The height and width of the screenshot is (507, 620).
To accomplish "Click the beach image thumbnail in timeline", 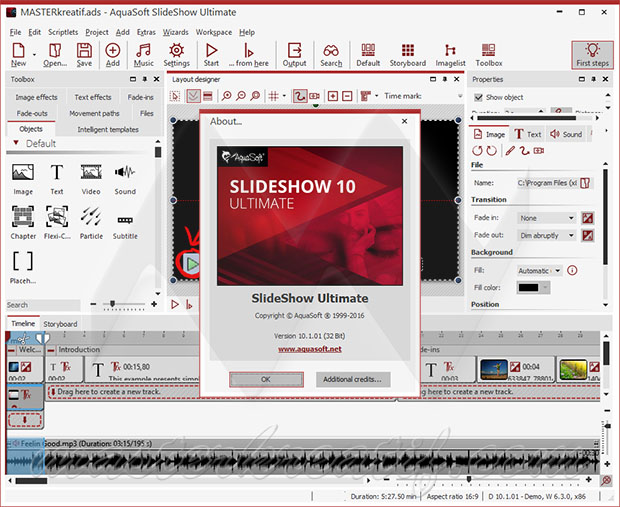I will (493, 369).
